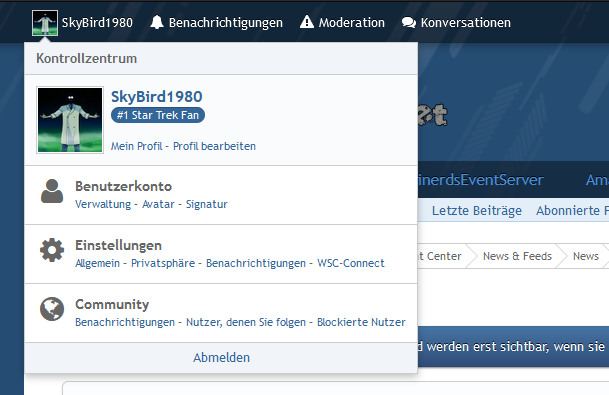
Task: Go to Signatur settings link
Action: 207,204
